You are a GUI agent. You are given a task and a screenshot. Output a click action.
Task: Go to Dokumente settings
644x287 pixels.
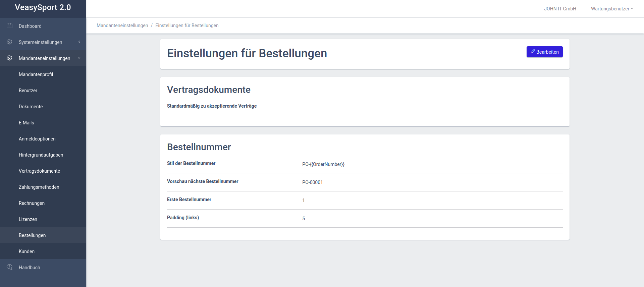[31, 107]
